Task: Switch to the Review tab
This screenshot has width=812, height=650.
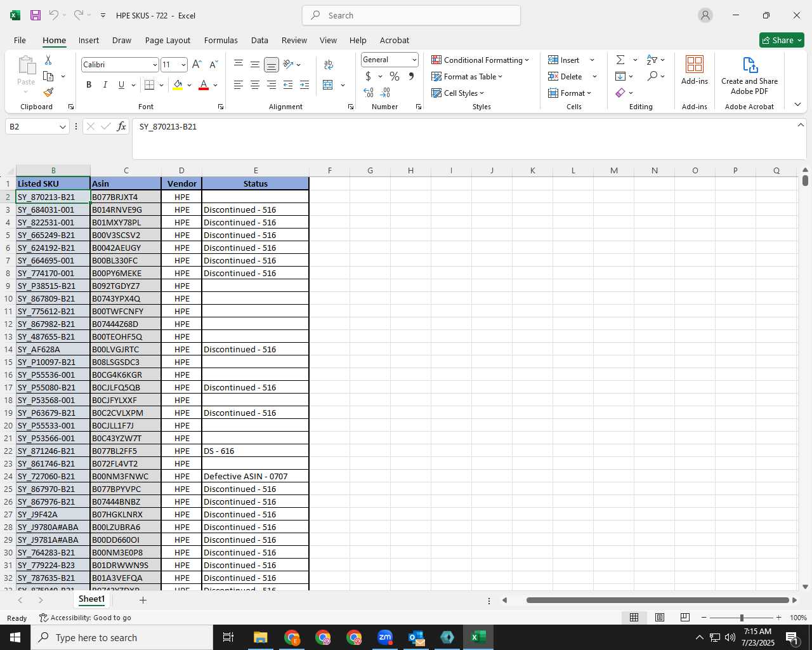Action: click(x=294, y=40)
